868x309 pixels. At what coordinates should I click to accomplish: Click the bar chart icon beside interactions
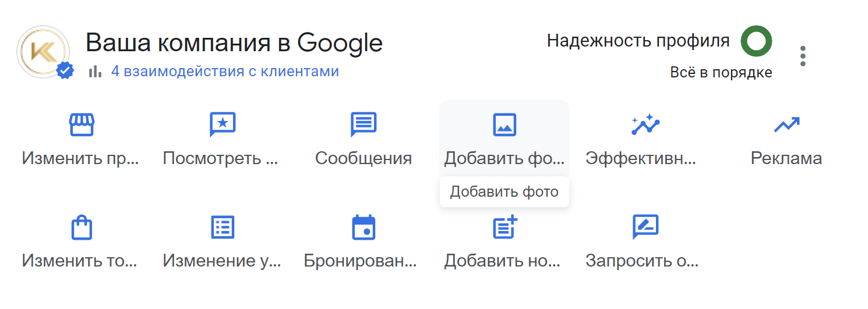(95, 72)
